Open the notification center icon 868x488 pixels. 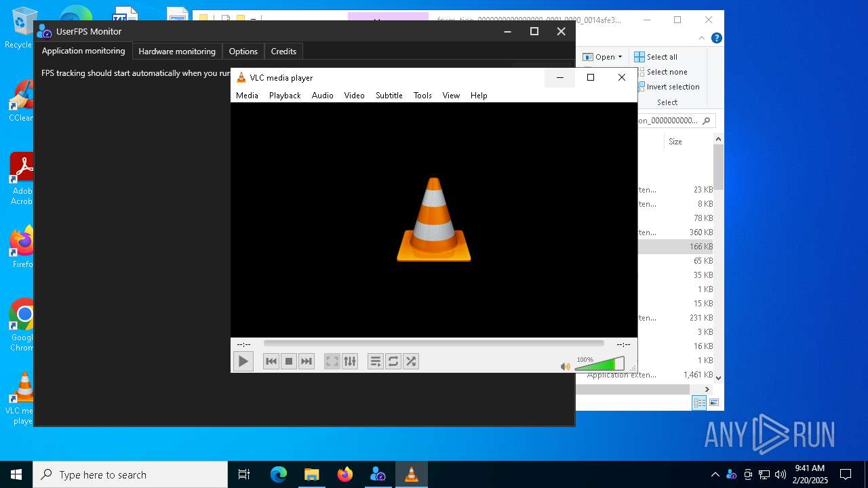846,474
